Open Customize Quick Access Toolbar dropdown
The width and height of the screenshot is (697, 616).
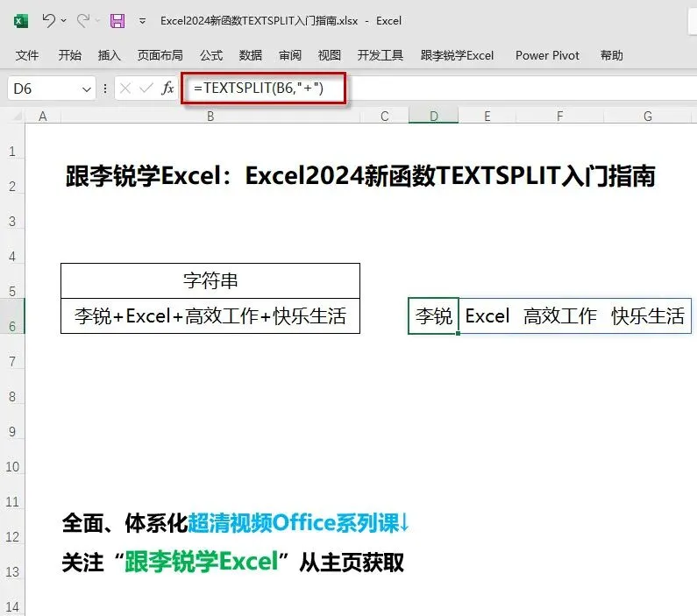[x=142, y=21]
